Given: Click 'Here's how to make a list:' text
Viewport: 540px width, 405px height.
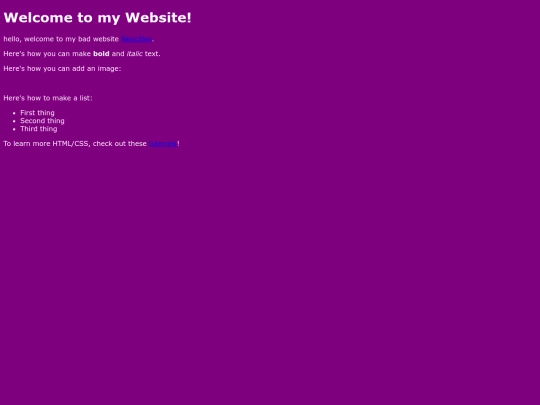Looking at the screenshot, I should (x=48, y=98).
